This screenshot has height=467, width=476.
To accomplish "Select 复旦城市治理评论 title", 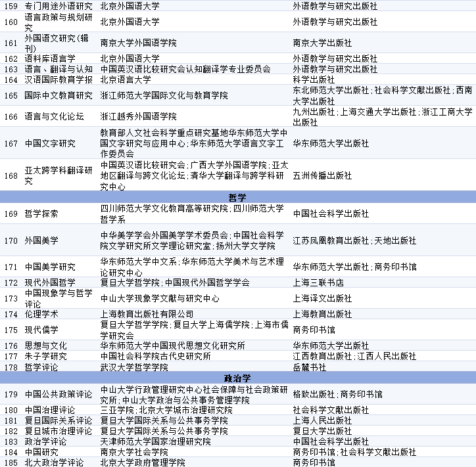I will point(59,431).
